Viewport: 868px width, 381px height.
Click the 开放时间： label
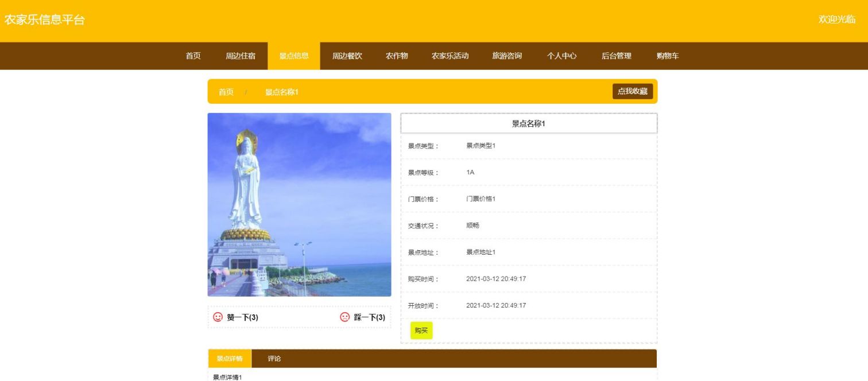(x=423, y=306)
